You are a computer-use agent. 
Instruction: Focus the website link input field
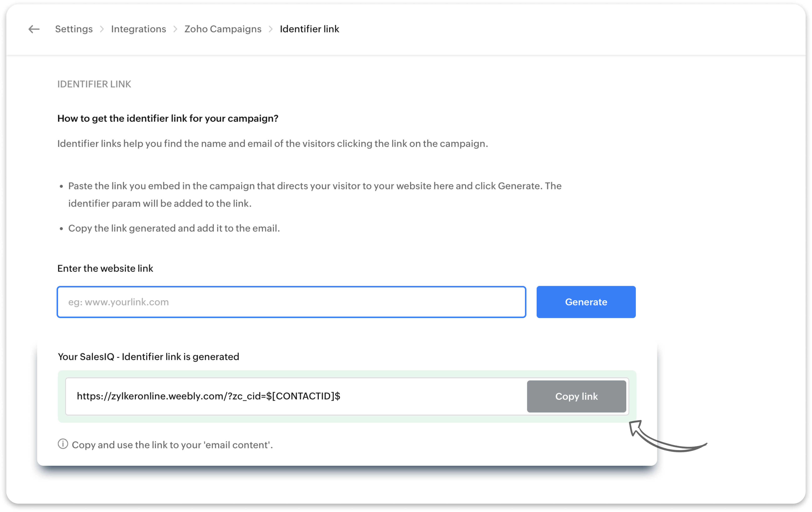[291, 302]
